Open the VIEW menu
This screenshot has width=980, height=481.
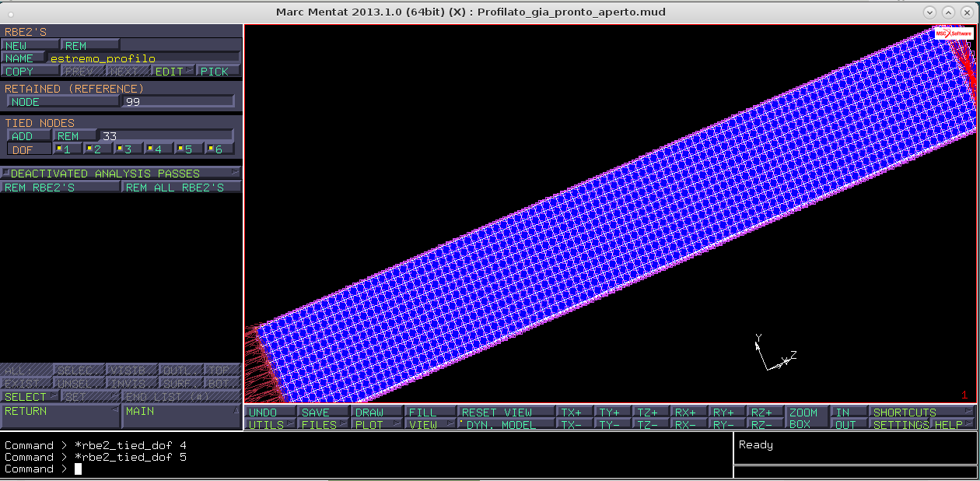[430, 425]
